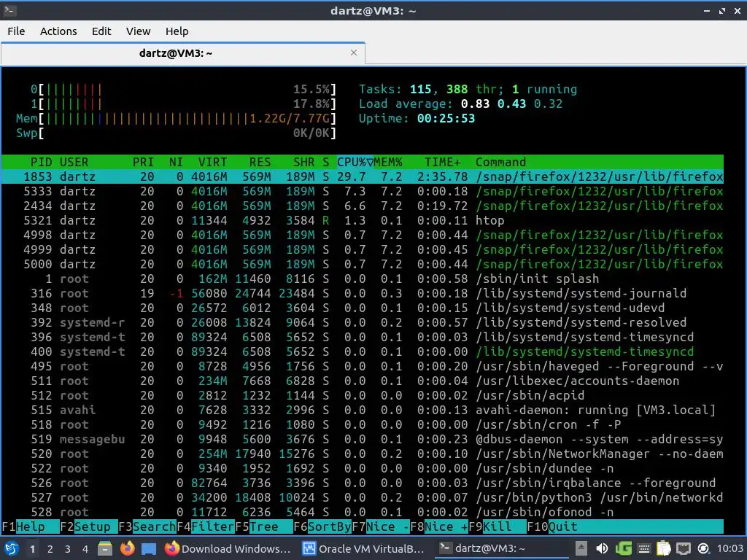Screen dimensions: 747x560
Task: Click F10 Quit in htop footer
Action: click(x=552, y=526)
